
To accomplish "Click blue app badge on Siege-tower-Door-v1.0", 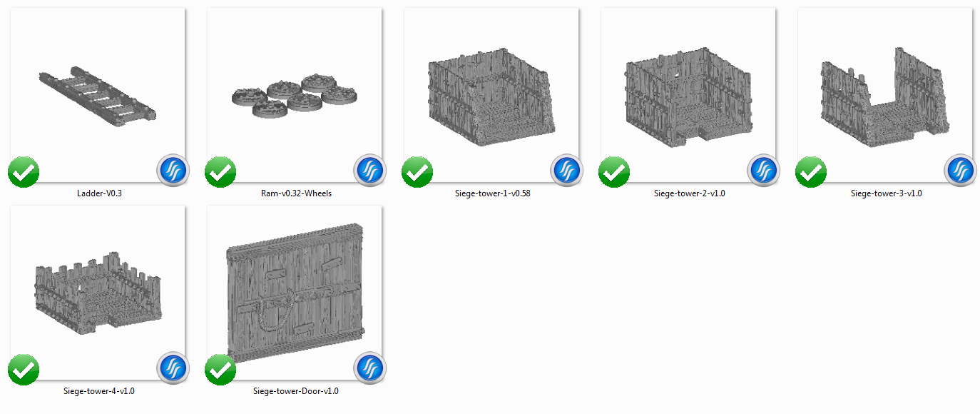I will (x=369, y=369).
